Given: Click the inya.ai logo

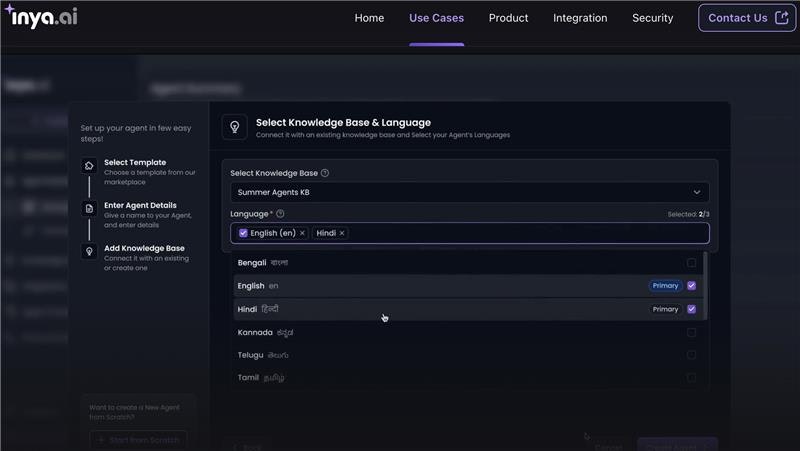Looking at the screenshot, I should click(42, 16).
